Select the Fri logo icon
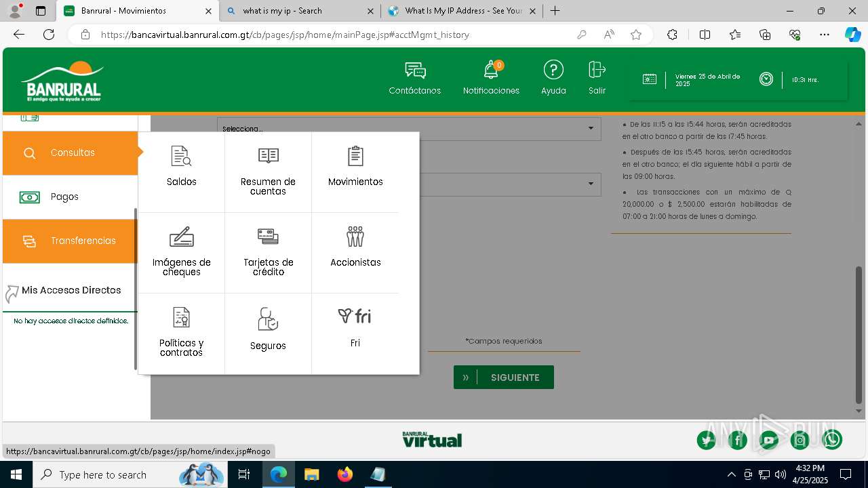The height and width of the screenshot is (488, 868). pos(355,316)
